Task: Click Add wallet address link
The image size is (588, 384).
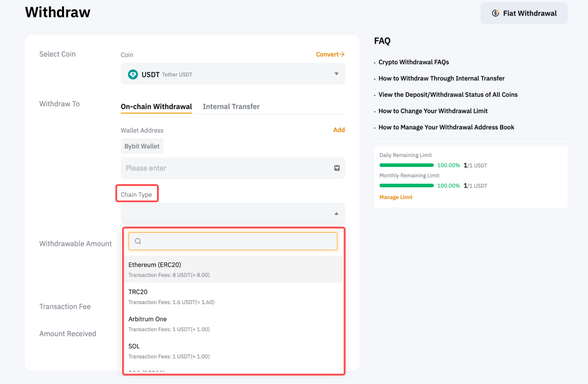Action: [339, 130]
